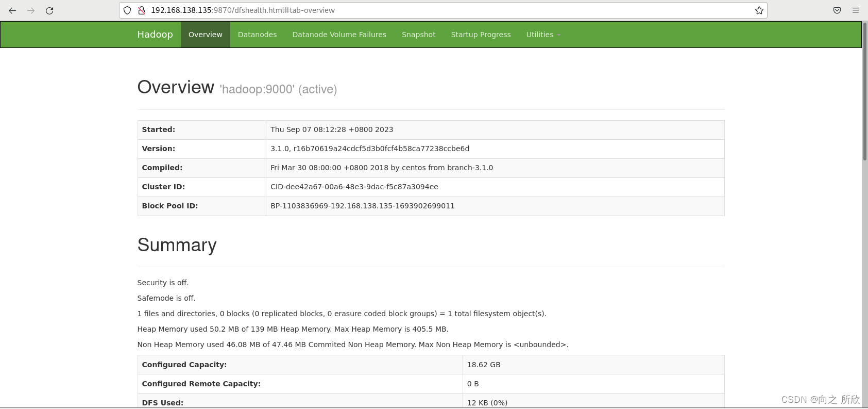Click the '1 files and directories' summary line
The image size is (868, 409).
pos(342,314)
